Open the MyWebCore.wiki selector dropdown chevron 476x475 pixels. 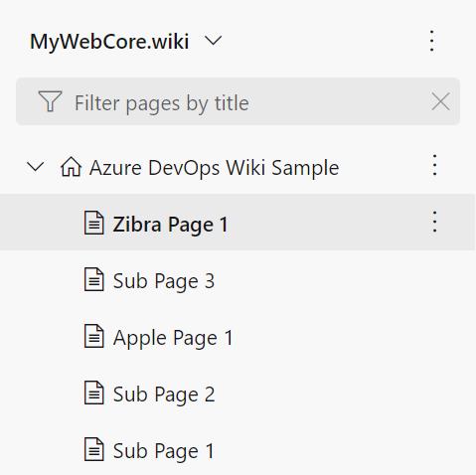(214, 41)
